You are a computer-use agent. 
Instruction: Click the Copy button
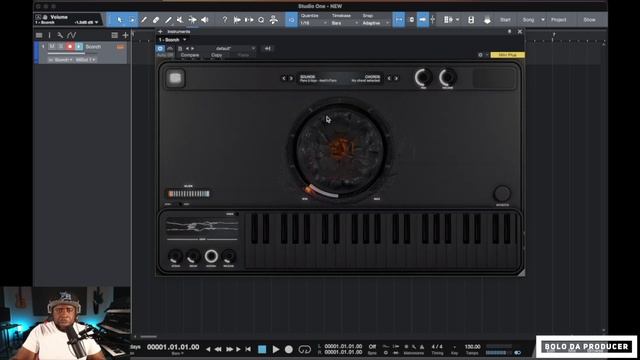click(217, 55)
